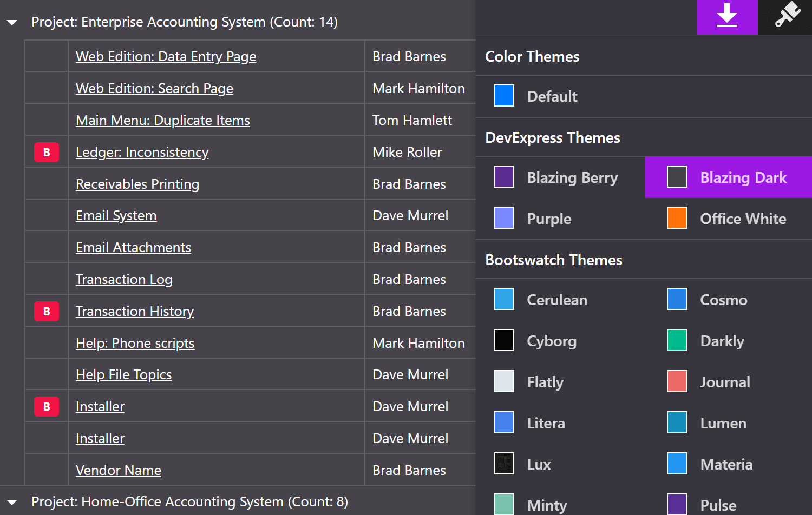Click the red B badge in the first Installer row

47,407
